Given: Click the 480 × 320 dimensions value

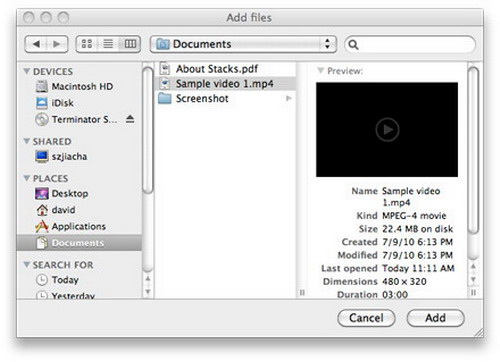Looking at the screenshot, I should (404, 281).
